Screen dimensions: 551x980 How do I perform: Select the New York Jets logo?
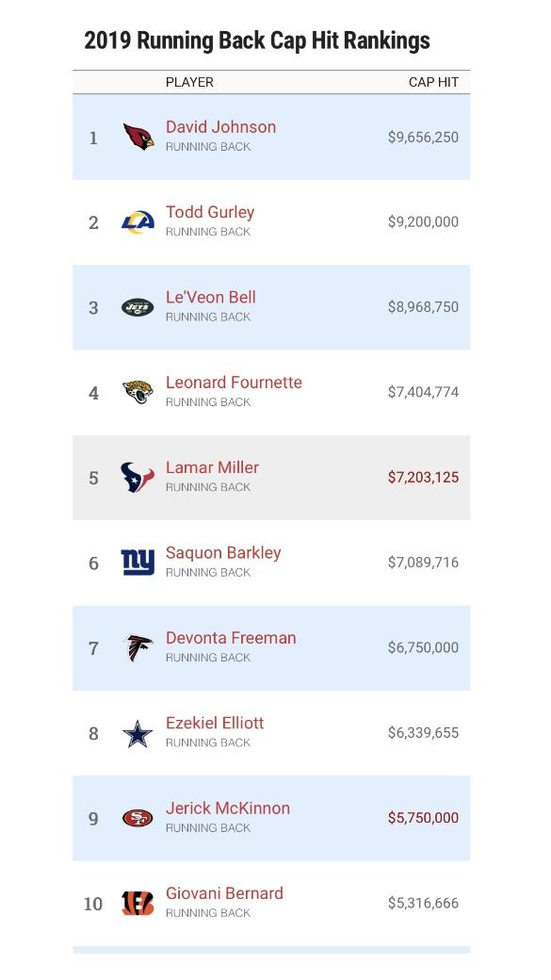[x=138, y=307]
